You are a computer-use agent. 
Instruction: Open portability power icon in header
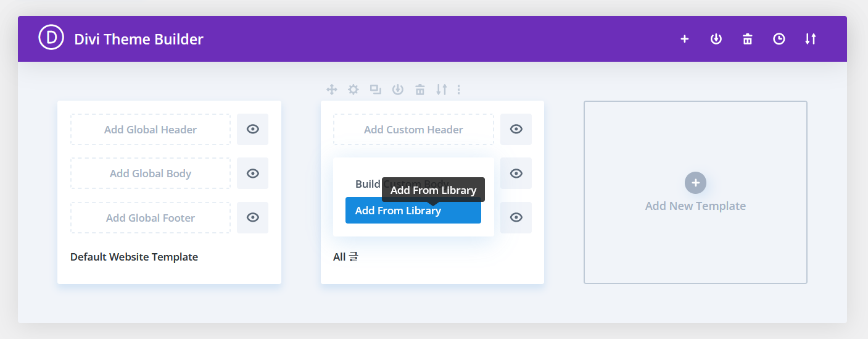point(716,39)
